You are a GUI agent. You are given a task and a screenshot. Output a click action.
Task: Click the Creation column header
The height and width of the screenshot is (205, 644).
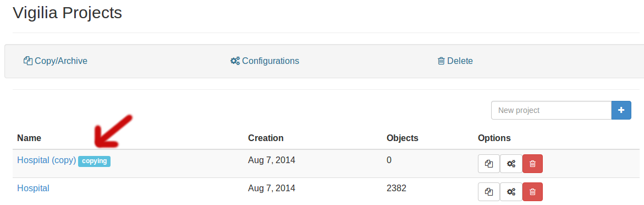[266, 138]
